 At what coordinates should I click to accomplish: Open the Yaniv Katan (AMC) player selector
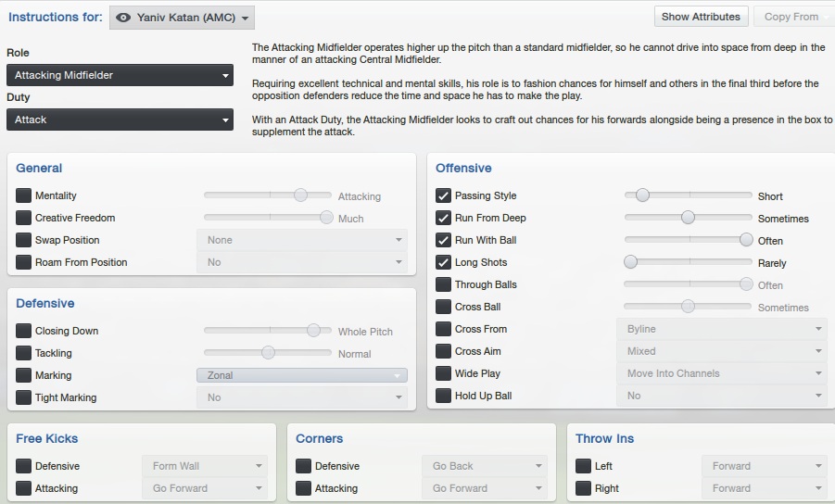182,18
